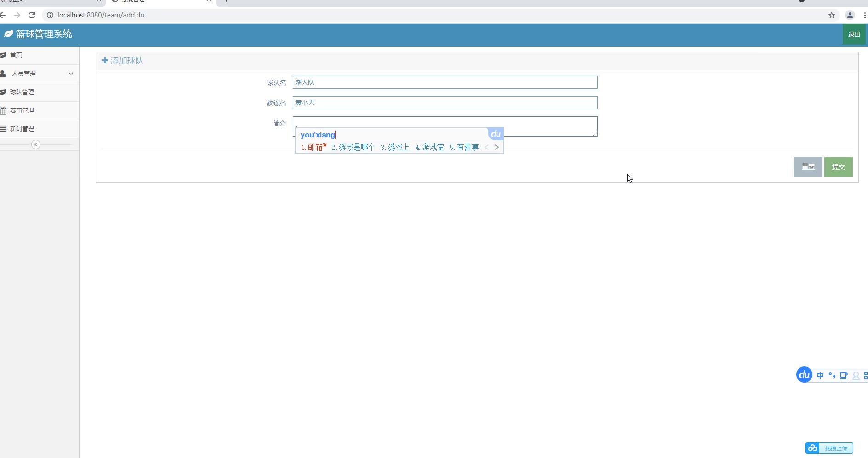Open 球队管理 in the sidebar
The image size is (868, 458).
(x=40, y=92)
